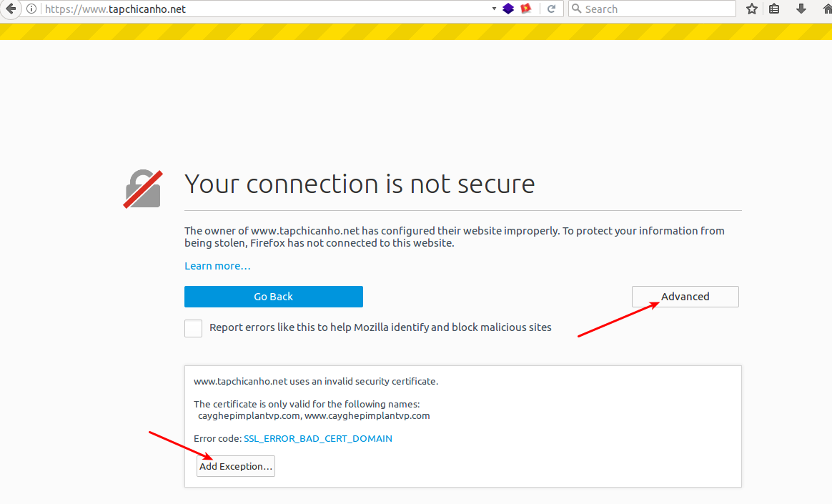Go back using the browser back arrow
The image size is (832, 504).
coord(11,9)
